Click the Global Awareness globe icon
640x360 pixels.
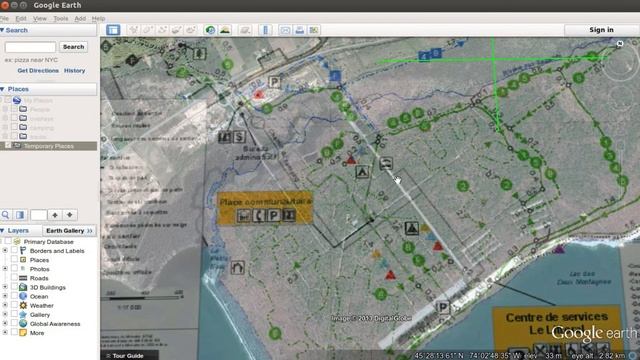pos(23,324)
